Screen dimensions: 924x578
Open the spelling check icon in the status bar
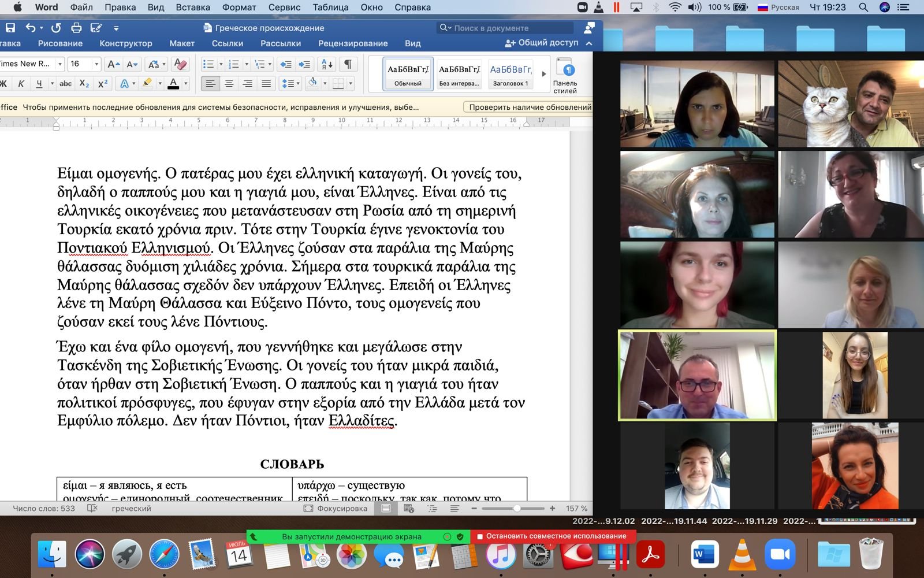tap(92, 508)
